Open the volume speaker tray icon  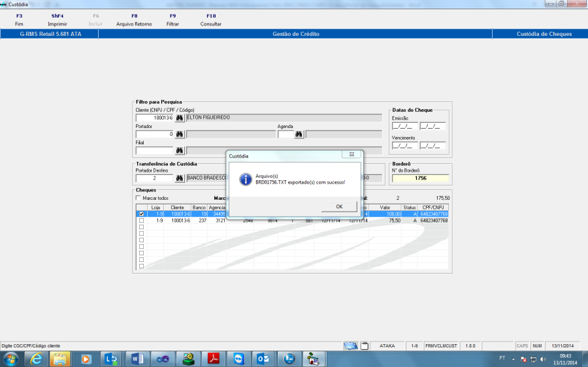click(543, 359)
